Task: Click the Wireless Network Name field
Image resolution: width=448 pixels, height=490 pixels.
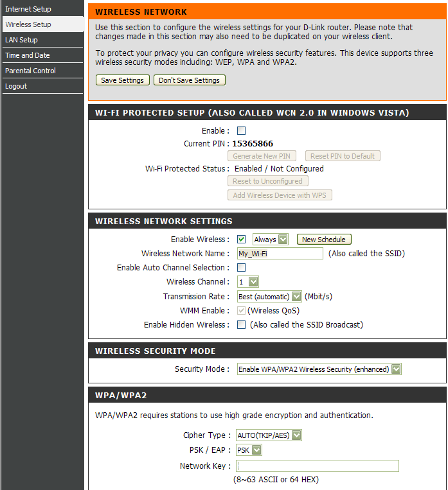Action: (280, 254)
